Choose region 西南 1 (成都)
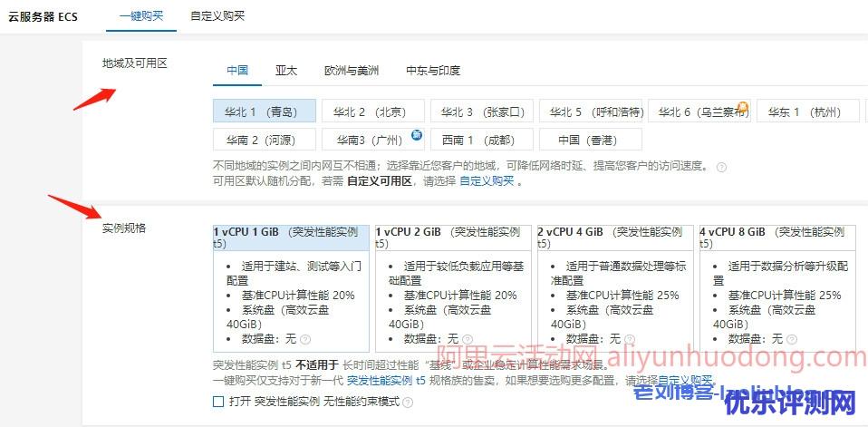Viewport: 868px width, 427px height. [482, 140]
